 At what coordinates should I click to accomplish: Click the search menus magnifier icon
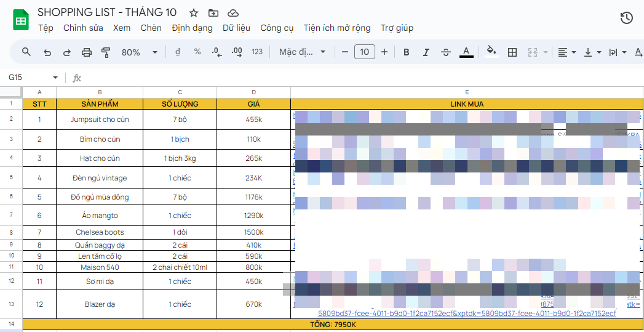coord(26,52)
